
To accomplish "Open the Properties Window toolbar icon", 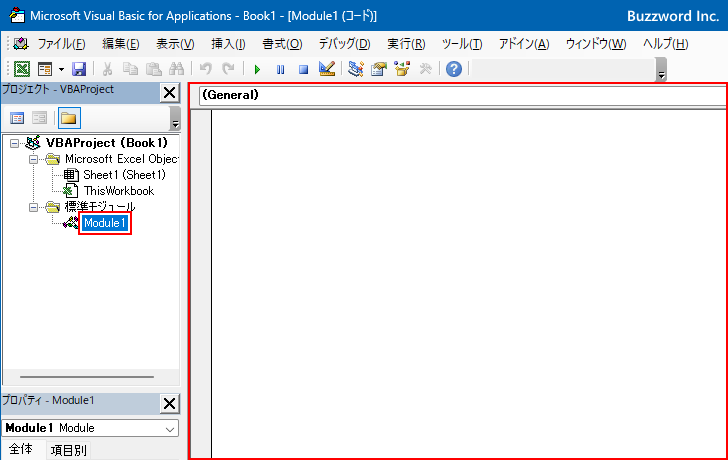I will [379, 69].
